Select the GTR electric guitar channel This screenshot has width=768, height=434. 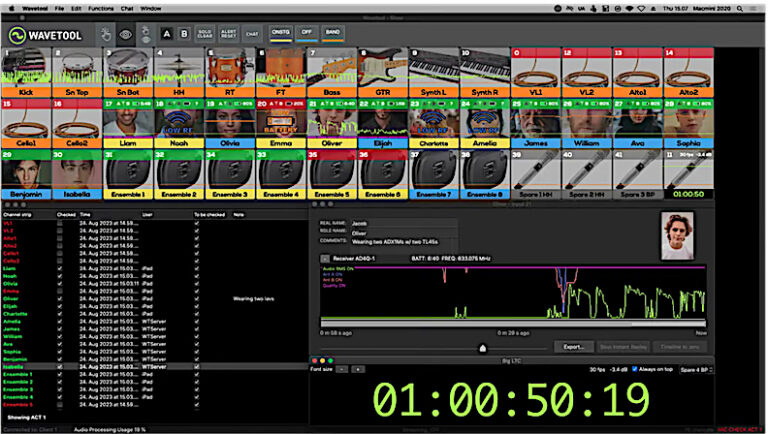[383, 72]
